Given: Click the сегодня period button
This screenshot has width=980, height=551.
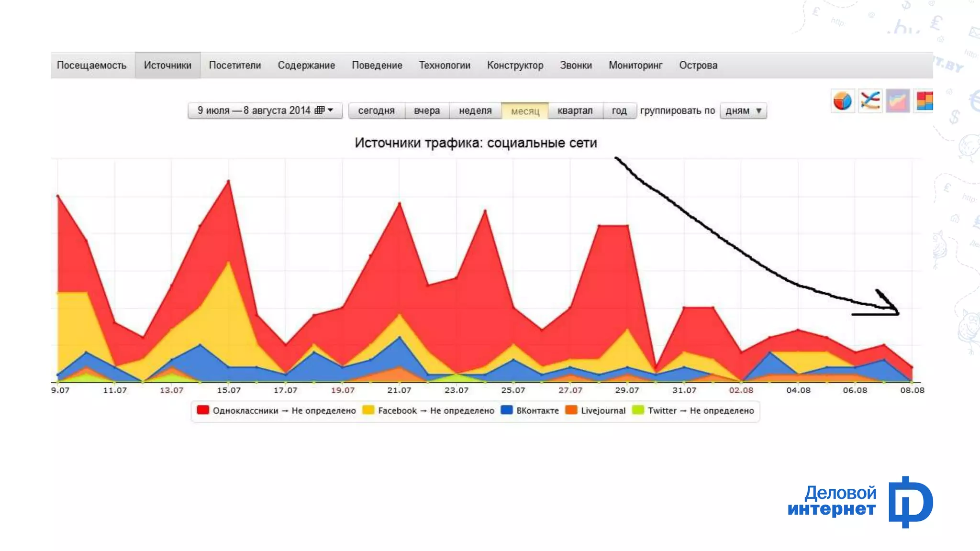Looking at the screenshot, I should pyautogui.click(x=376, y=110).
